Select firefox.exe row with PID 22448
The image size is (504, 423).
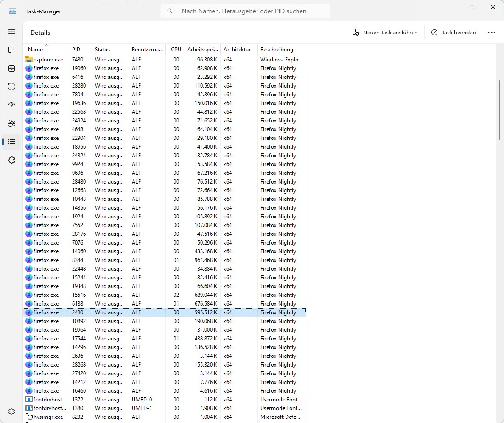pos(165,268)
